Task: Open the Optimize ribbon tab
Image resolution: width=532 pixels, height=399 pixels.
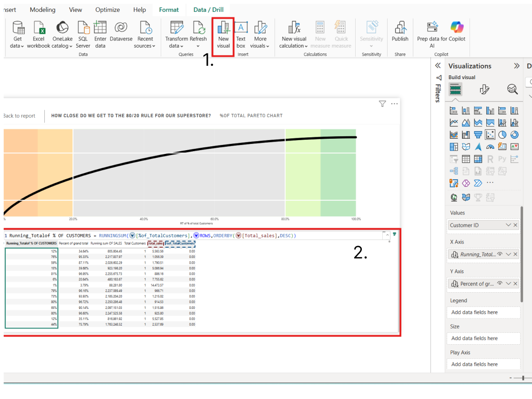Action: [x=107, y=10]
